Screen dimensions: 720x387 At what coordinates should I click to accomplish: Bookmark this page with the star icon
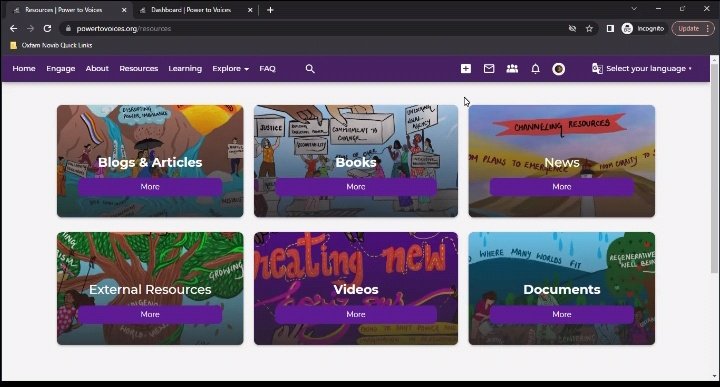pyautogui.click(x=589, y=28)
